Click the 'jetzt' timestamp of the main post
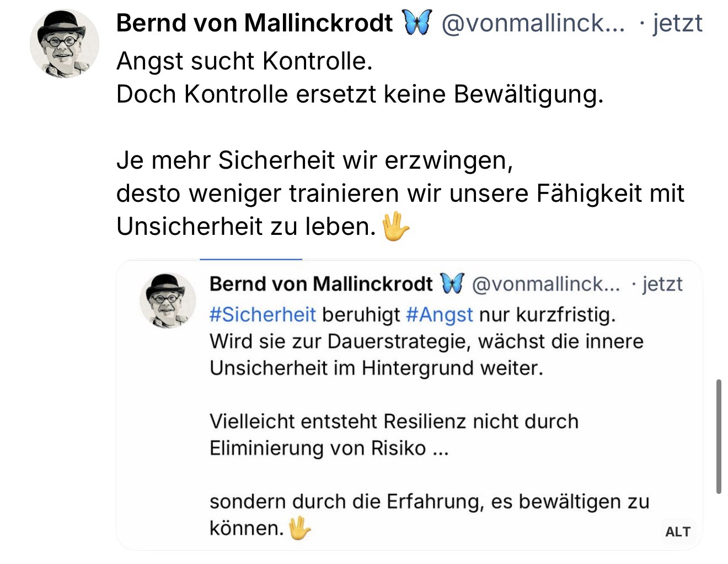 pyautogui.click(x=678, y=24)
